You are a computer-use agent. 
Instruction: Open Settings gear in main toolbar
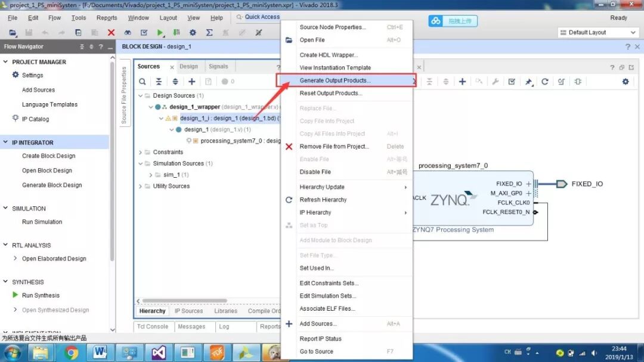coord(193,32)
